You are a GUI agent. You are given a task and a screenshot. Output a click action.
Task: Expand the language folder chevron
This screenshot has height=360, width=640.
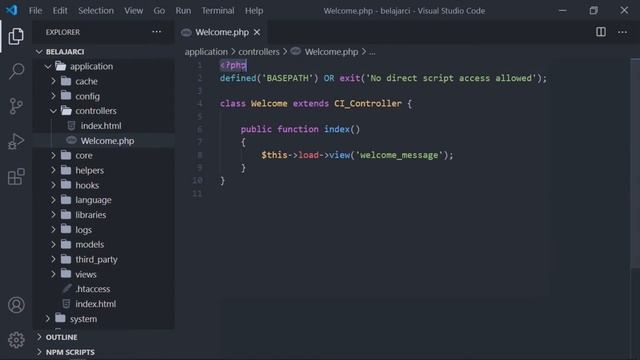pos(53,200)
